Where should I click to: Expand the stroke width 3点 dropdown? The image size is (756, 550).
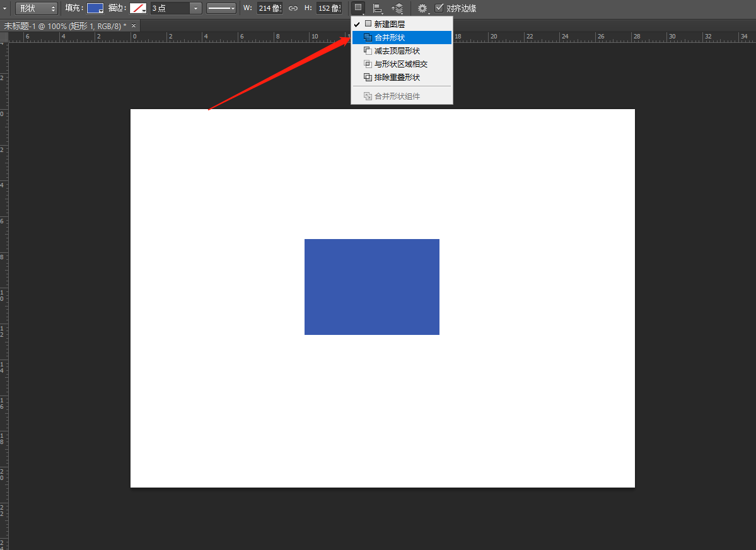tap(196, 8)
